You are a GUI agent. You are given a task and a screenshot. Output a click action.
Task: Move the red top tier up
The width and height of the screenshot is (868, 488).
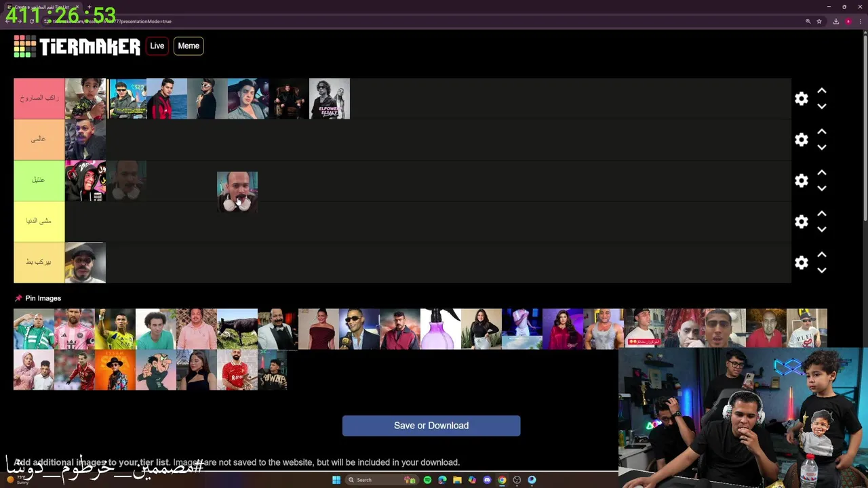(x=822, y=91)
